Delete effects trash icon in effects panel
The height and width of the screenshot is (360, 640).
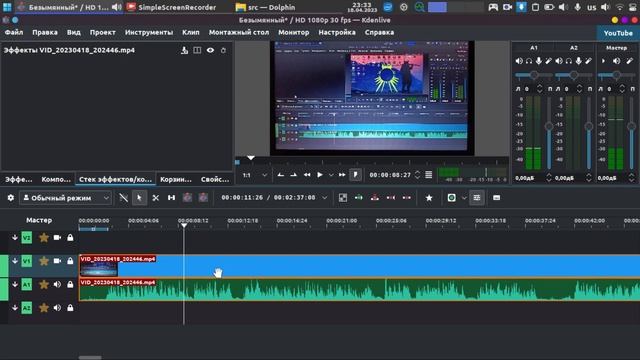pos(223,50)
